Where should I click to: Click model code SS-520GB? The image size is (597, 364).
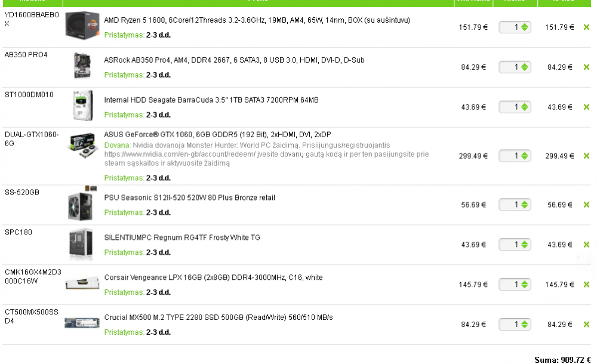21,192
